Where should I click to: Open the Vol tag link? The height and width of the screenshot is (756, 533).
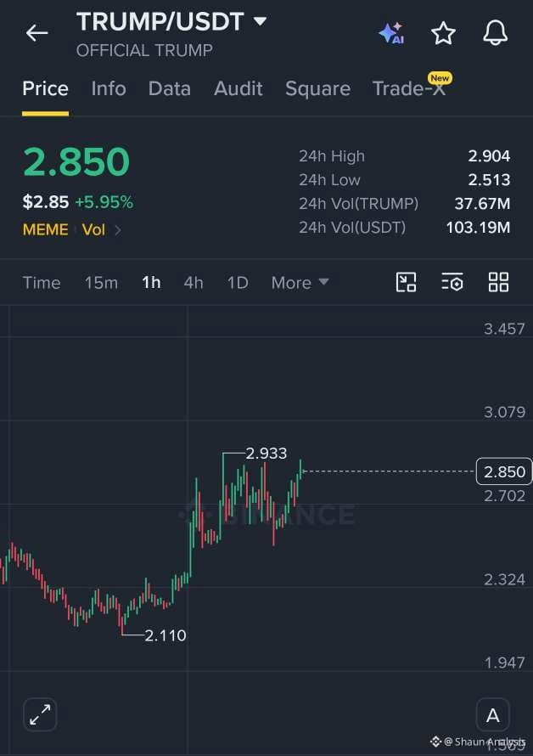(x=93, y=229)
